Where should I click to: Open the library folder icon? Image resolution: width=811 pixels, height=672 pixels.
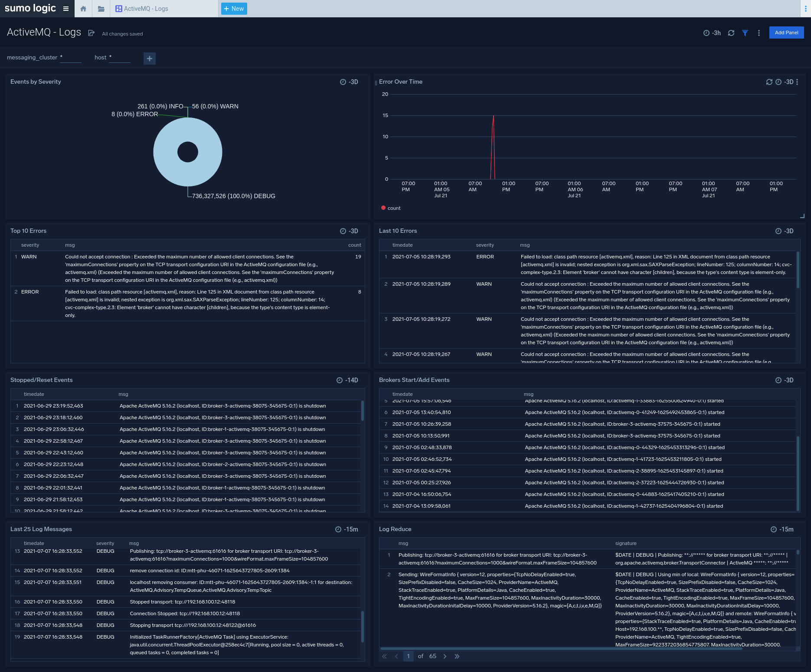pyautogui.click(x=101, y=9)
